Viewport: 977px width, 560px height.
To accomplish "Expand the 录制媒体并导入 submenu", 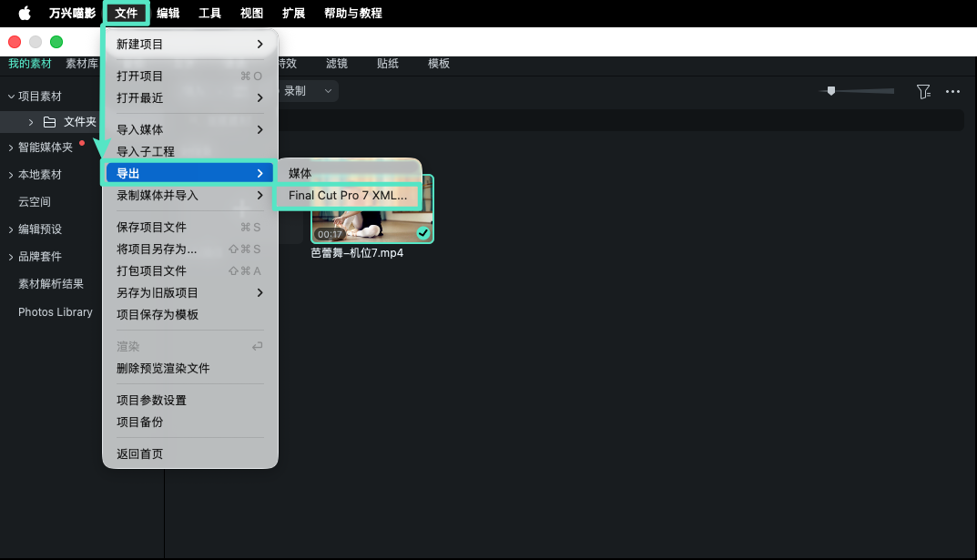I will 190,196.
